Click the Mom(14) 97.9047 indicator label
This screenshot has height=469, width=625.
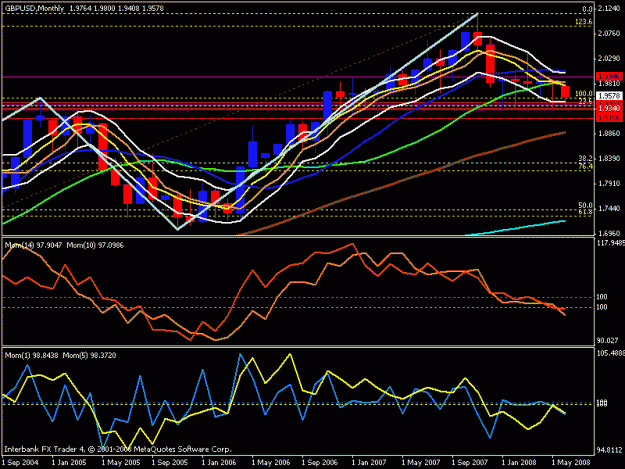tap(33, 245)
